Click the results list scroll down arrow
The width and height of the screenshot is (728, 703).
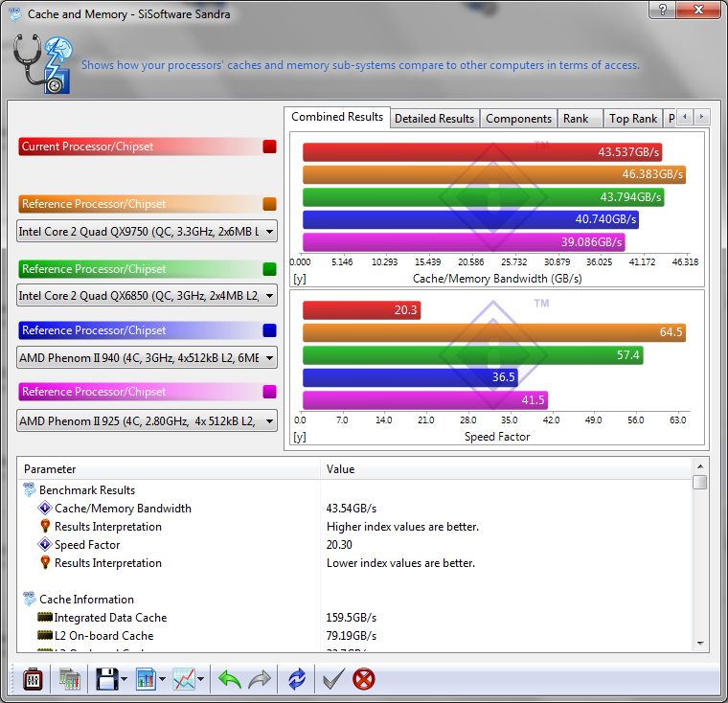click(x=700, y=644)
